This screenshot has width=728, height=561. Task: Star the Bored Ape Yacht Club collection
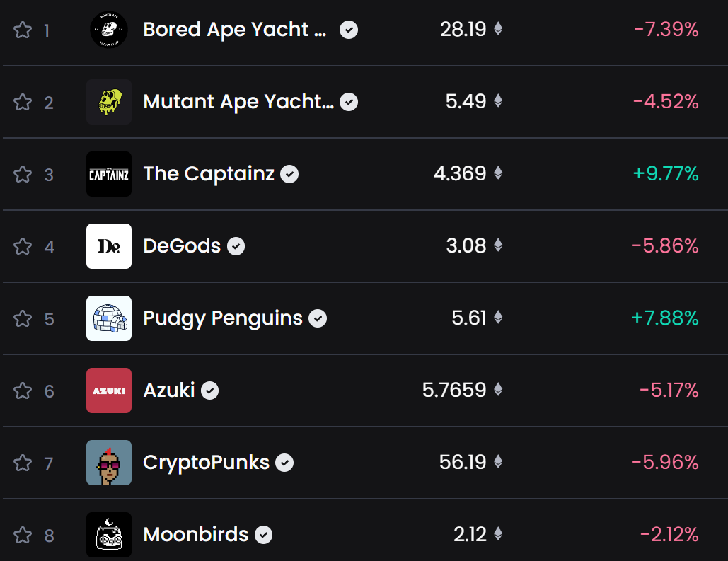click(23, 30)
